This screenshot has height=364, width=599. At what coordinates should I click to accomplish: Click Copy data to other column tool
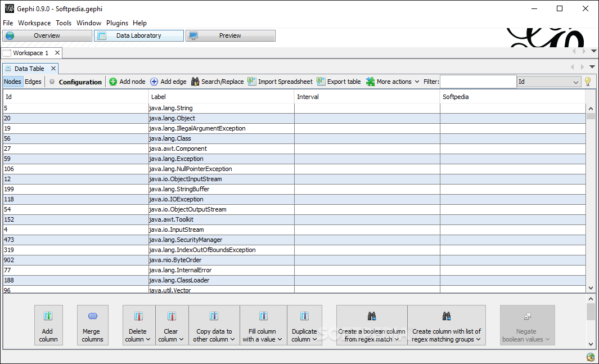pos(214,325)
